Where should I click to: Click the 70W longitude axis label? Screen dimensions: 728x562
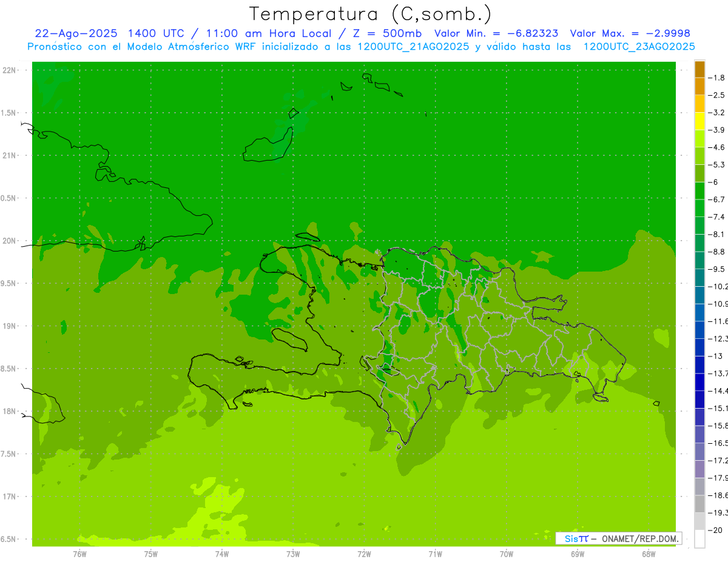[x=507, y=554]
